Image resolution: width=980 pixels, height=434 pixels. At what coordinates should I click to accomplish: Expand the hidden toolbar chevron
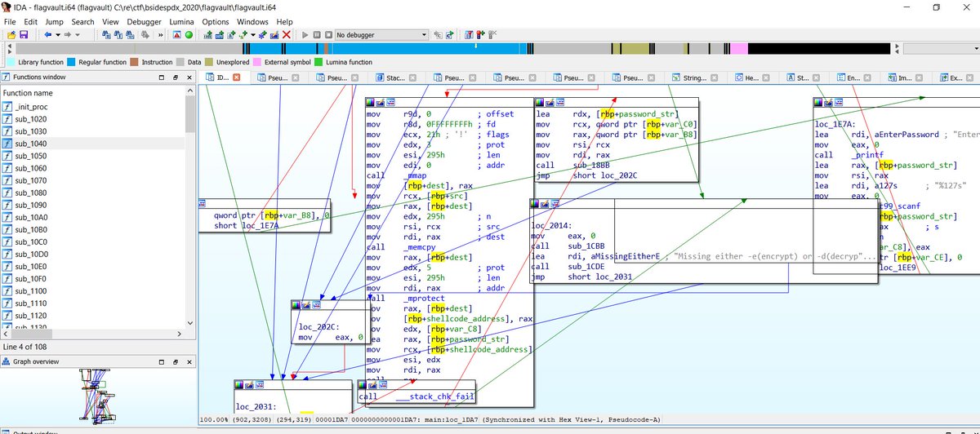click(x=160, y=35)
